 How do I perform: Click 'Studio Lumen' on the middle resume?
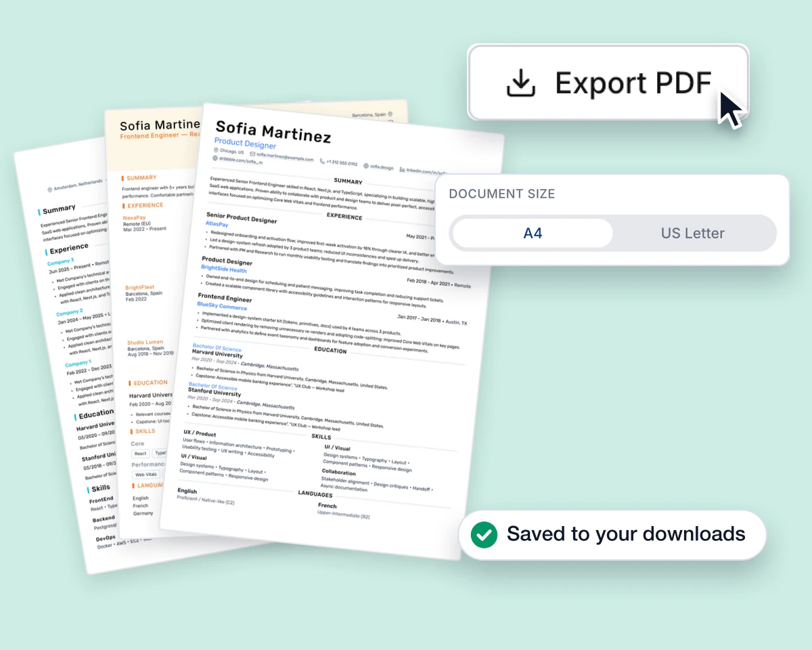pos(144,343)
